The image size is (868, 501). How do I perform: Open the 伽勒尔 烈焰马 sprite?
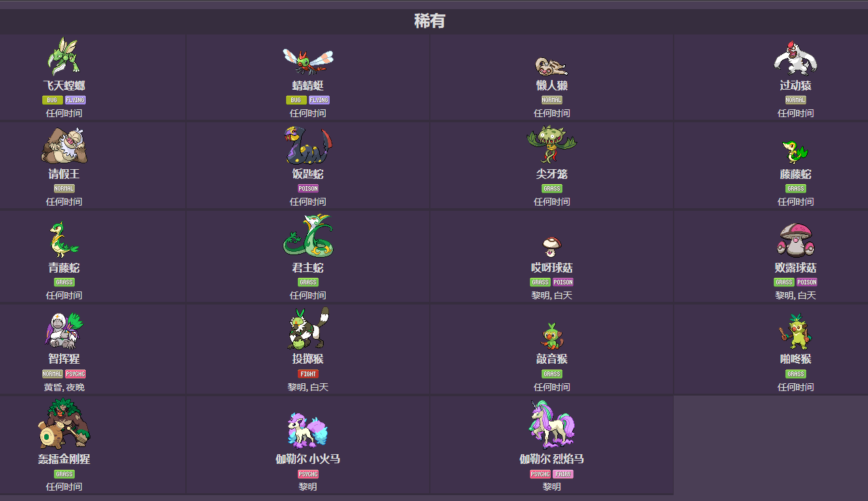coord(551,425)
